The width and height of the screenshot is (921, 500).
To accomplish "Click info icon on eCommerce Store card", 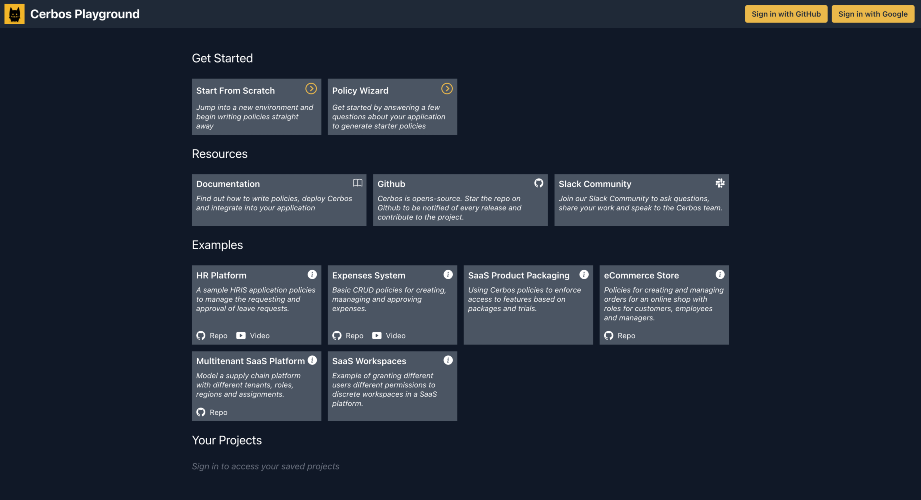I will click(720, 274).
